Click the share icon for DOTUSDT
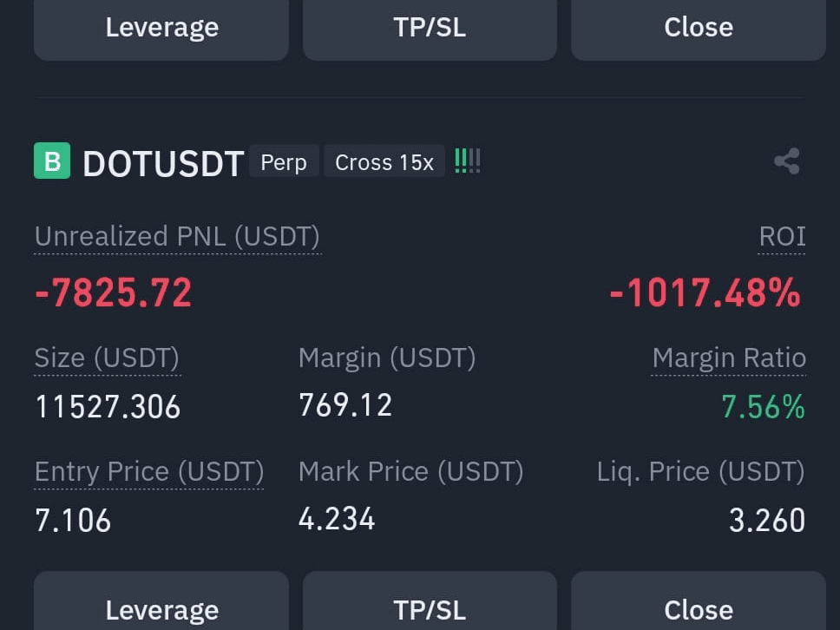Screen dimensions: 840x630 [x=786, y=161]
